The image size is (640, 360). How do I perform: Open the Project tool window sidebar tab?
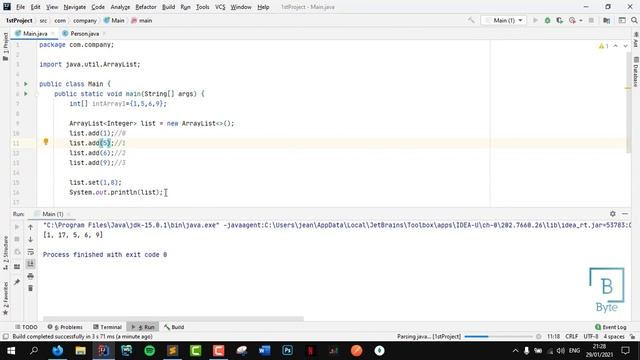5,47
